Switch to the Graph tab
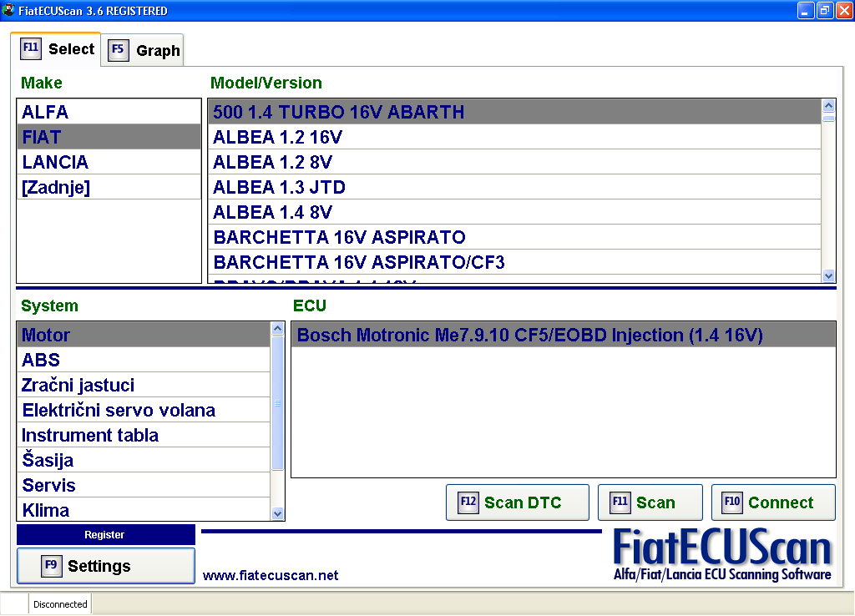This screenshot has height=616, width=855. click(x=143, y=51)
